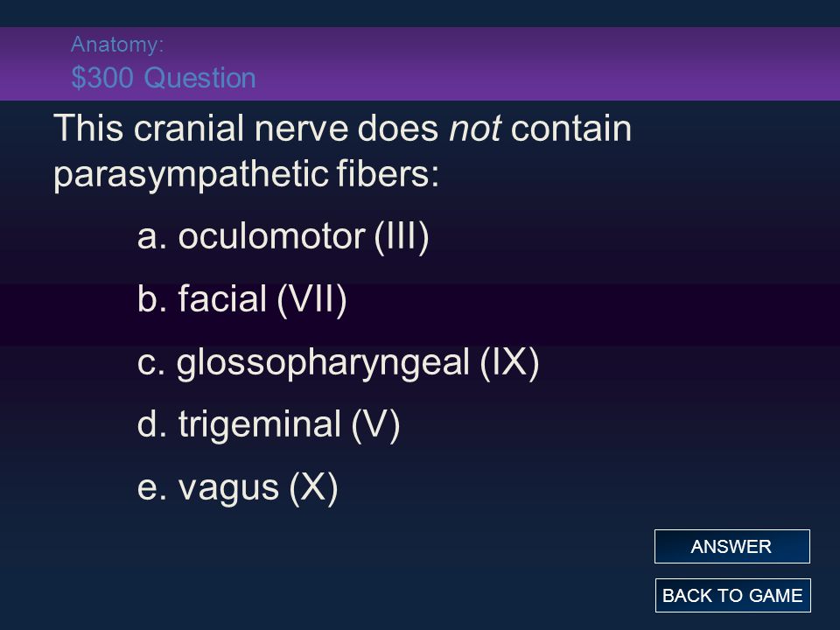The height and width of the screenshot is (630, 840).
Task: Click the word nerve in the question
Action: (301, 130)
